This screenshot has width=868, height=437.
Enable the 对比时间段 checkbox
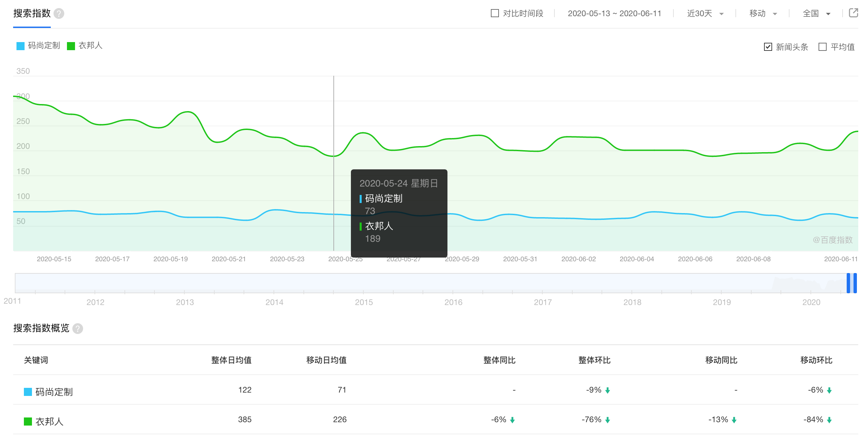coord(495,13)
